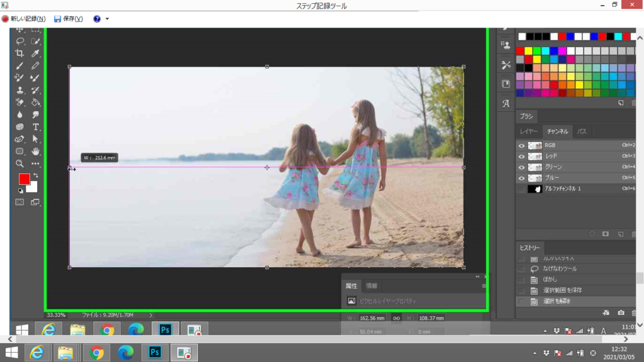Image resolution: width=644 pixels, height=362 pixels.
Task: Select the Hand tool
Action: pyautogui.click(x=35, y=151)
